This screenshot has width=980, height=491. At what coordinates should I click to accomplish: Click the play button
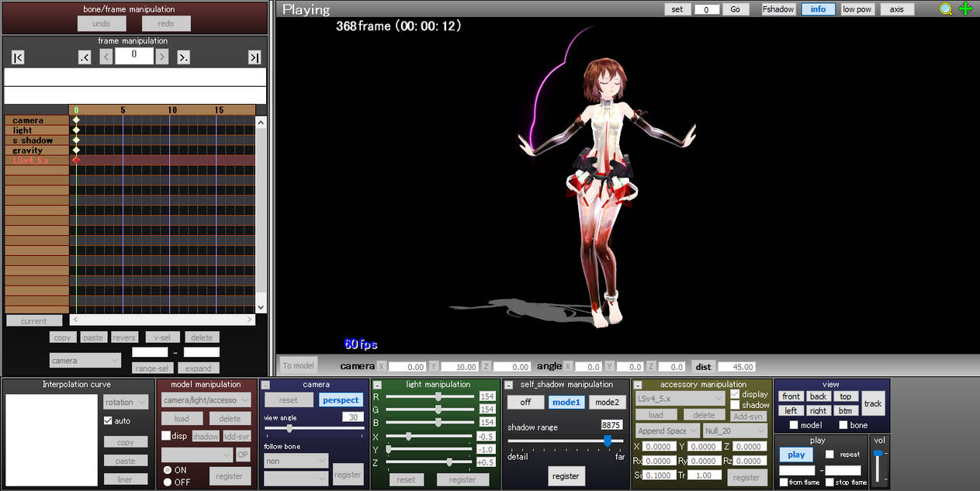click(x=796, y=455)
